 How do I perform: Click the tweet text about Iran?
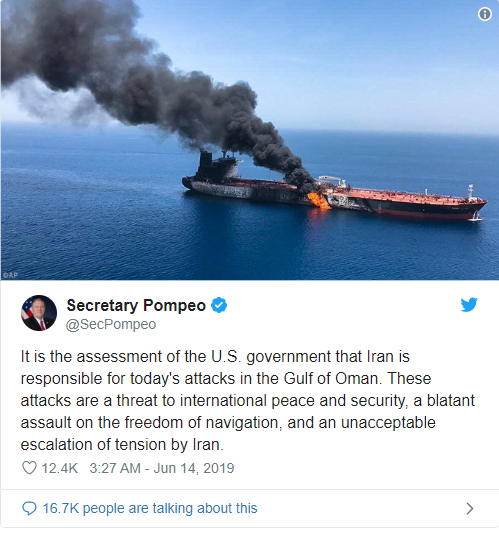point(248,400)
